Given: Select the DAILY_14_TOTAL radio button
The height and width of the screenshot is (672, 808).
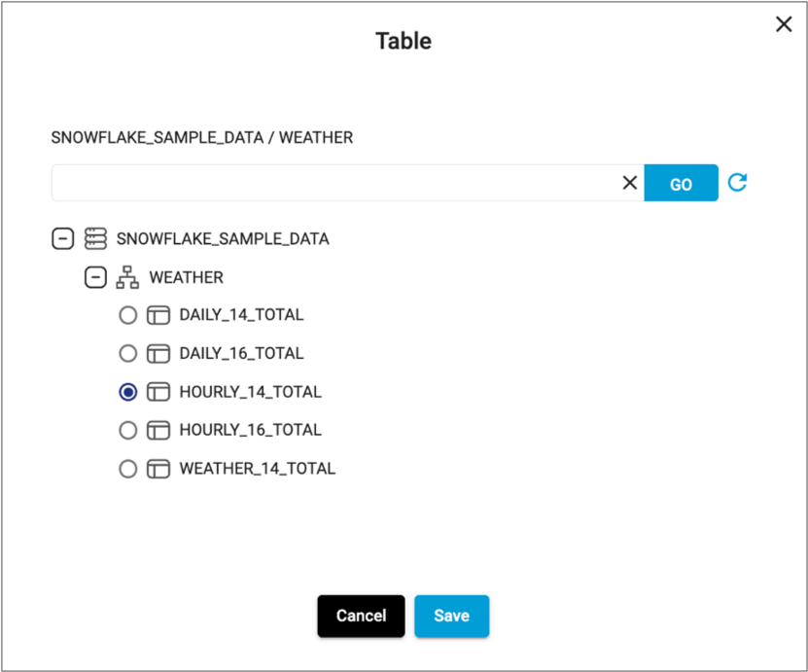Looking at the screenshot, I should pyautogui.click(x=127, y=315).
